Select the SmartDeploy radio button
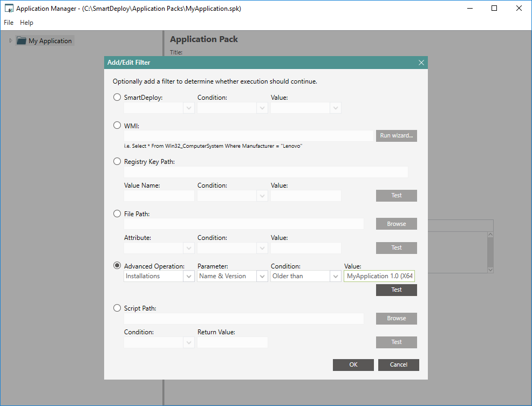 (x=117, y=98)
